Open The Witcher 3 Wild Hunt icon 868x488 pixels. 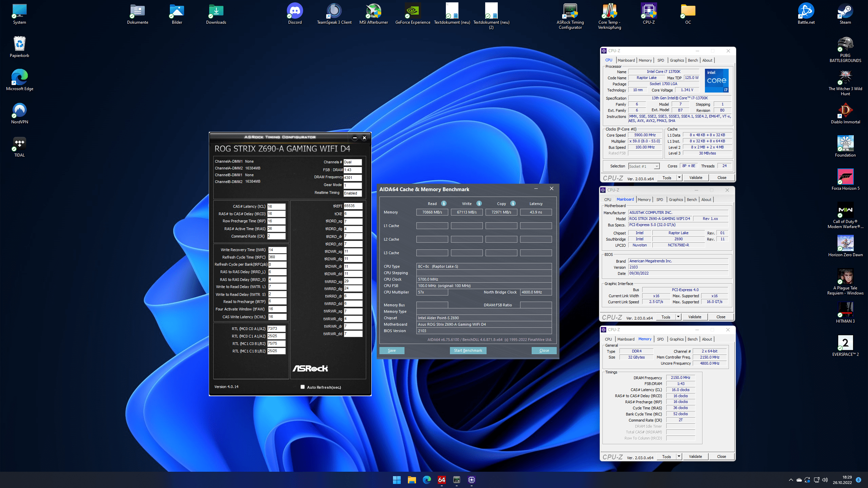pos(845,83)
